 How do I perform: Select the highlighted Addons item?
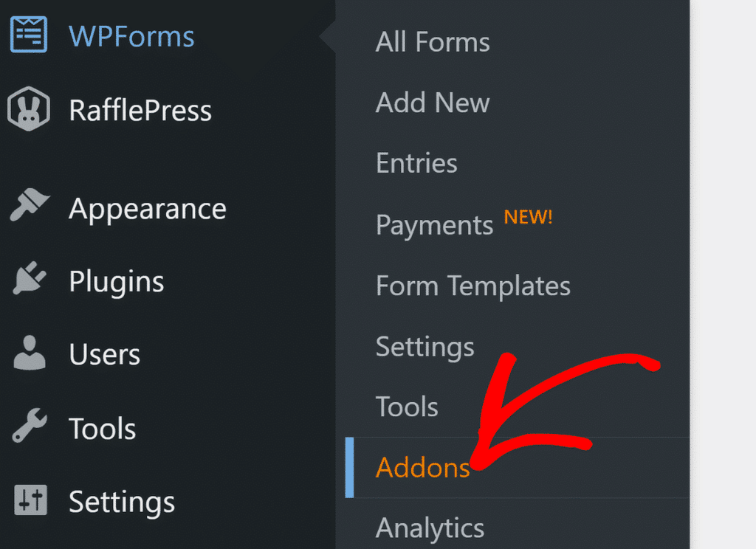422,468
